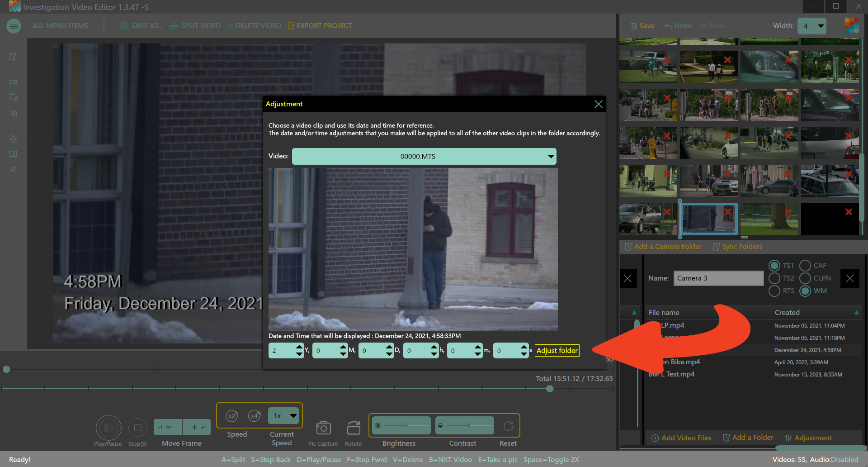Click the user help sidebar icon
The image size is (868, 467).
[13, 170]
